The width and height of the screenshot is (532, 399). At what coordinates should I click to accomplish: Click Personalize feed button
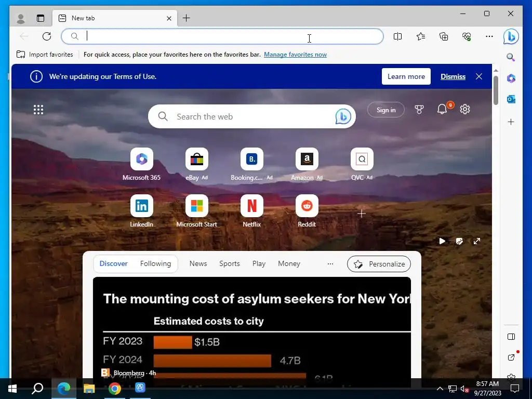[x=379, y=263]
